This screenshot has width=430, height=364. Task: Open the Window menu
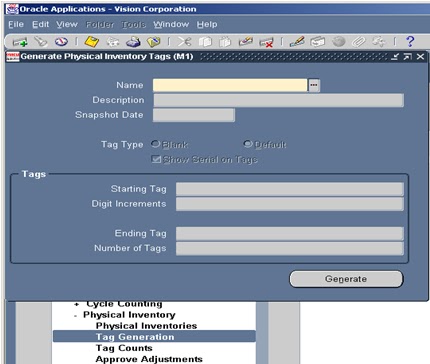coord(171,24)
